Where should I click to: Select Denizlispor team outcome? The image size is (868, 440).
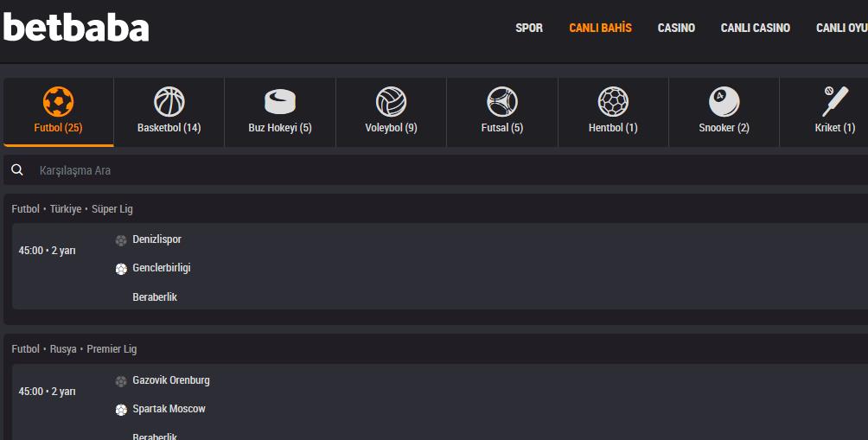click(x=156, y=239)
